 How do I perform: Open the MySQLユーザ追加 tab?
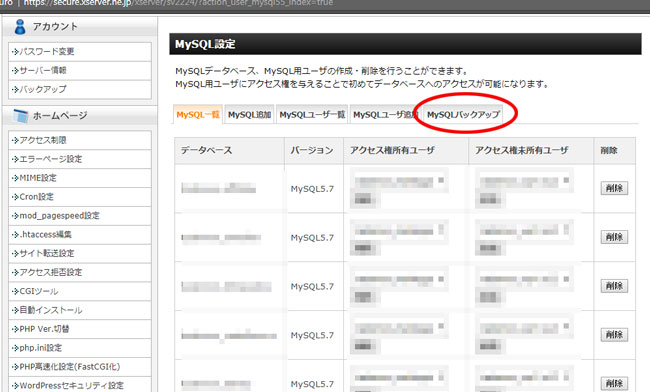click(x=386, y=114)
